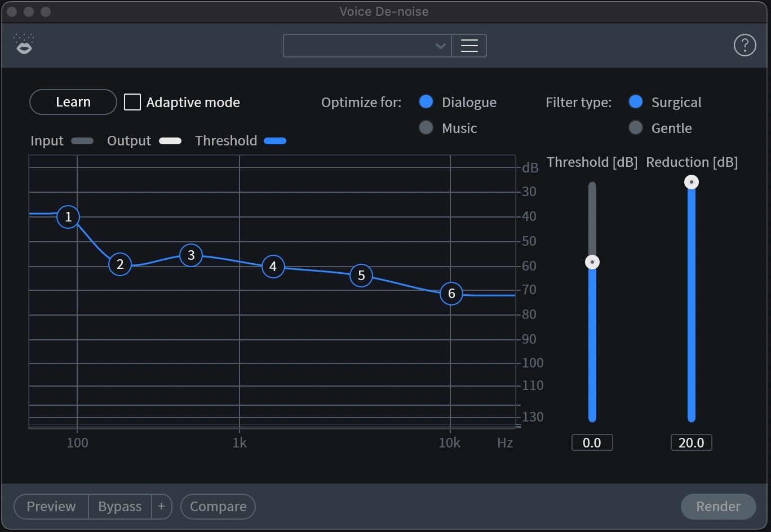This screenshot has height=532, width=771.
Task: Click the Input legend gray swatch
Action: (83, 141)
